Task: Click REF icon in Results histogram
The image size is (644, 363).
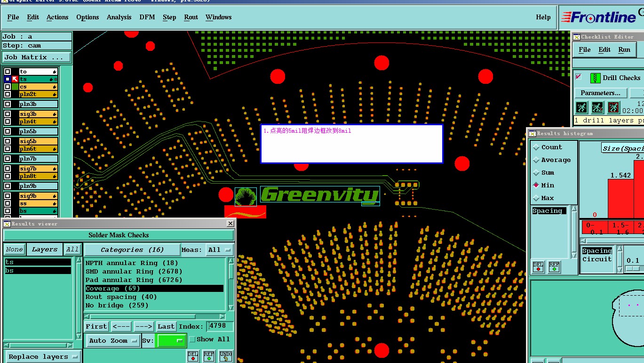Action: click(x=554, y=267)
